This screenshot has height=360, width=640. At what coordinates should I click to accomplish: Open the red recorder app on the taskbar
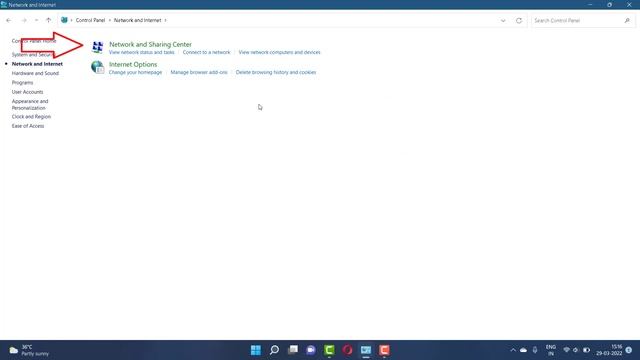point(384,350)
